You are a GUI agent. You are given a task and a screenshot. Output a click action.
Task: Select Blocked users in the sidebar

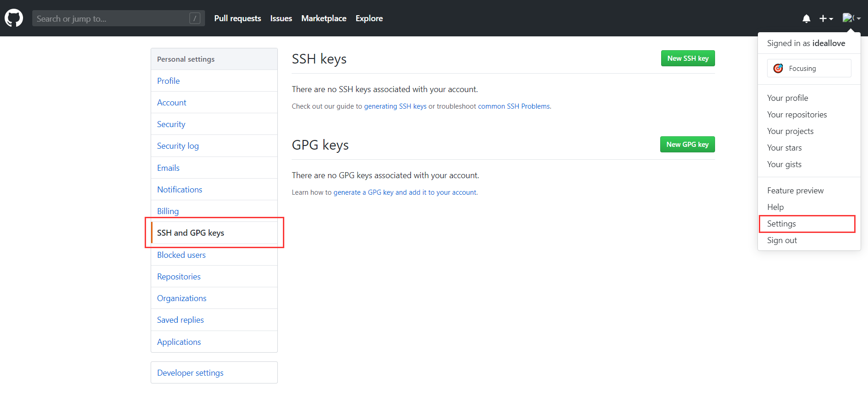181,255
